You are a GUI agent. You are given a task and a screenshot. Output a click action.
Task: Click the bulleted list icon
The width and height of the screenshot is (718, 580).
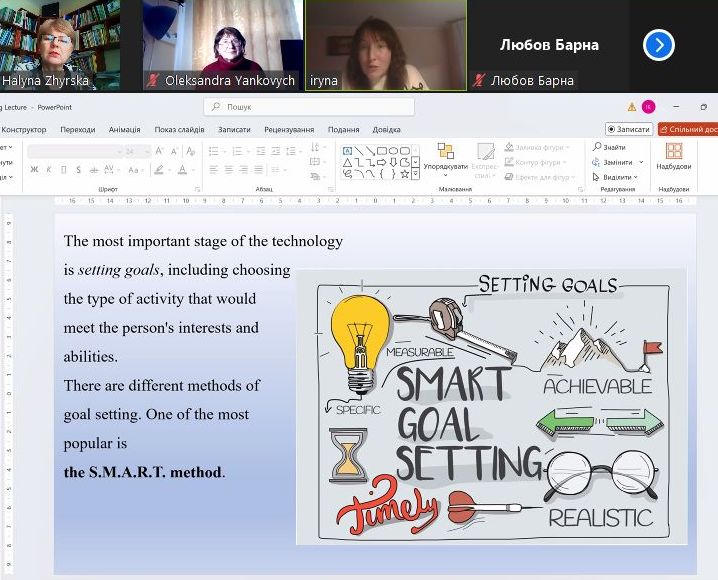pos(213,151)
